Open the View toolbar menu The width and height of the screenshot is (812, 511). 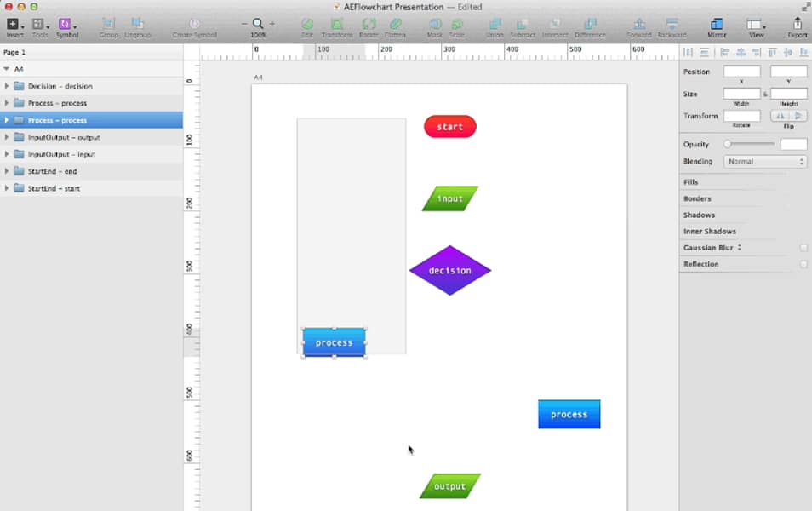coord(755,25)
